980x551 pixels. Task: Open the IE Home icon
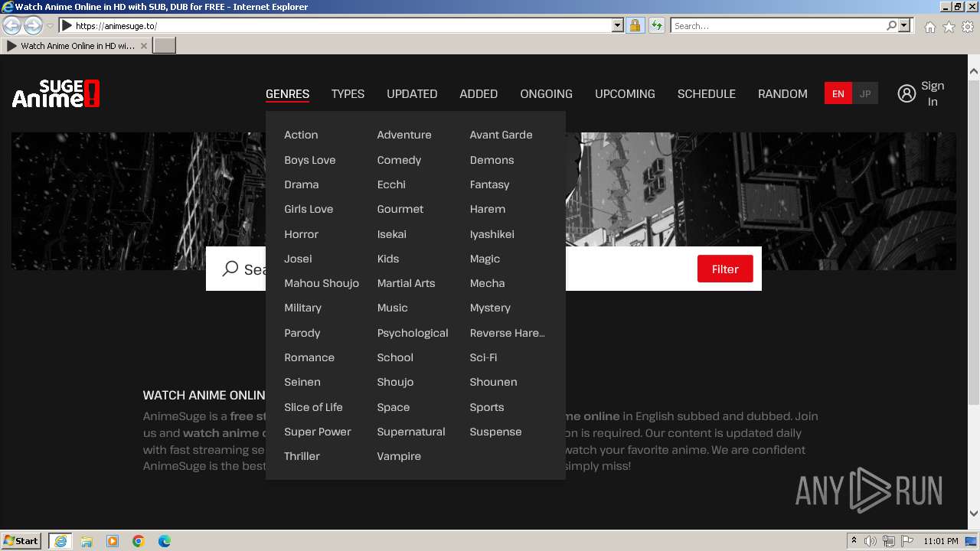pos(929,27)
